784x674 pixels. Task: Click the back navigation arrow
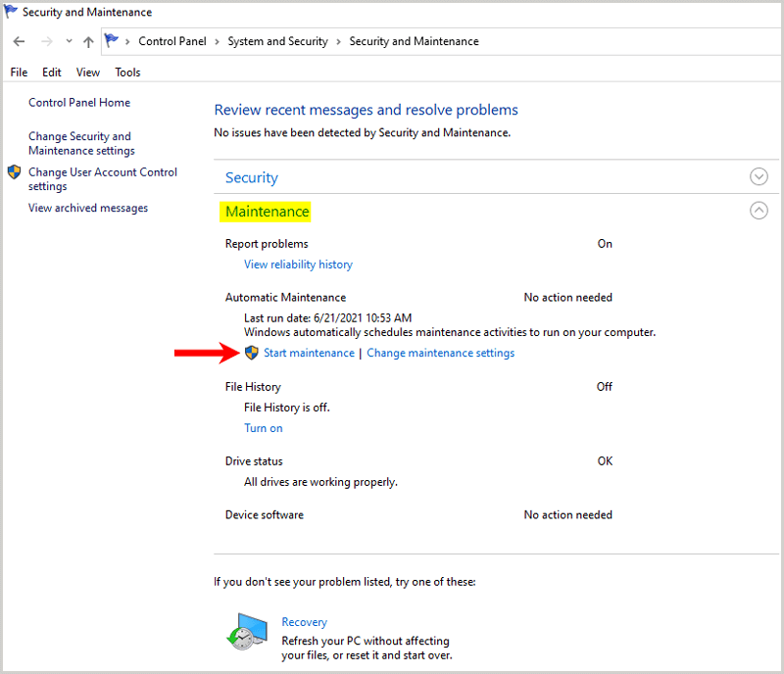point(19,41)
